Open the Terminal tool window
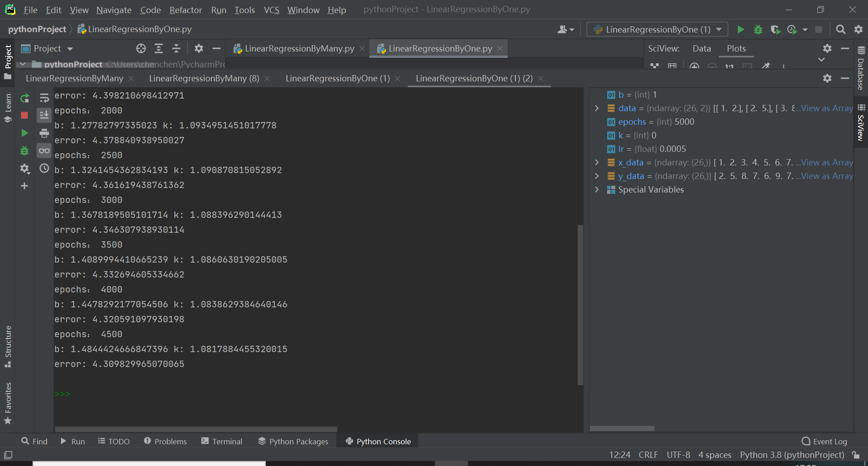Screen dimensions: 868x466 [x=222, y=441]
